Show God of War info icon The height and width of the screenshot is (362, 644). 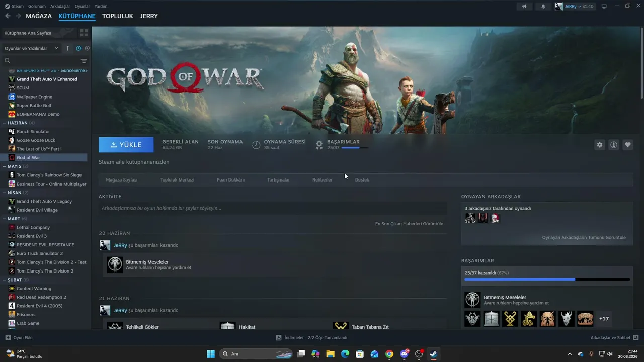click(614, 145)
